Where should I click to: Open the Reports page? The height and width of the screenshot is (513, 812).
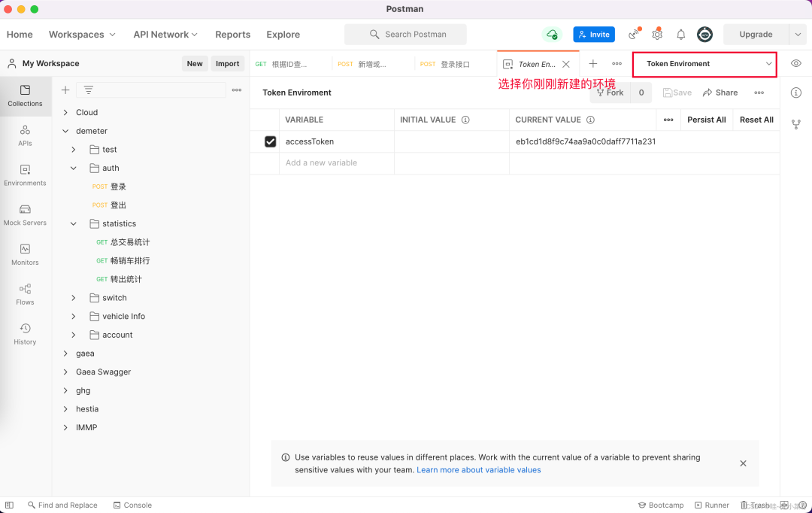[x=232, y=34]
